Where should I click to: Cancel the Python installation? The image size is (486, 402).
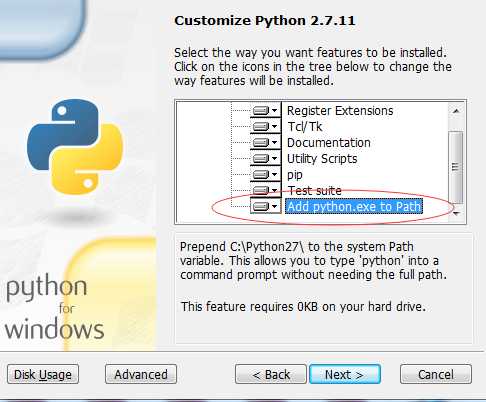coord(436,374)
